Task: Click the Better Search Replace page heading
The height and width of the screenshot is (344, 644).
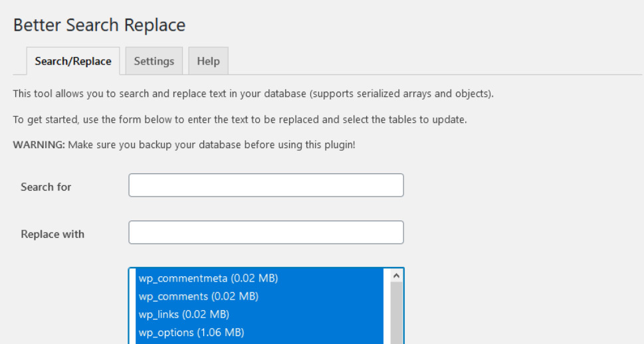Action: [100, 25]
